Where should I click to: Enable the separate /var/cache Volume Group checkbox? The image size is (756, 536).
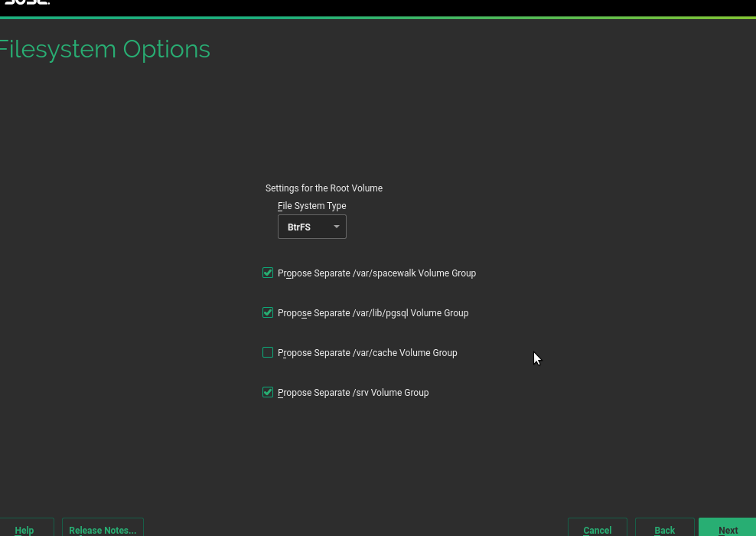[x=268, y=352]
